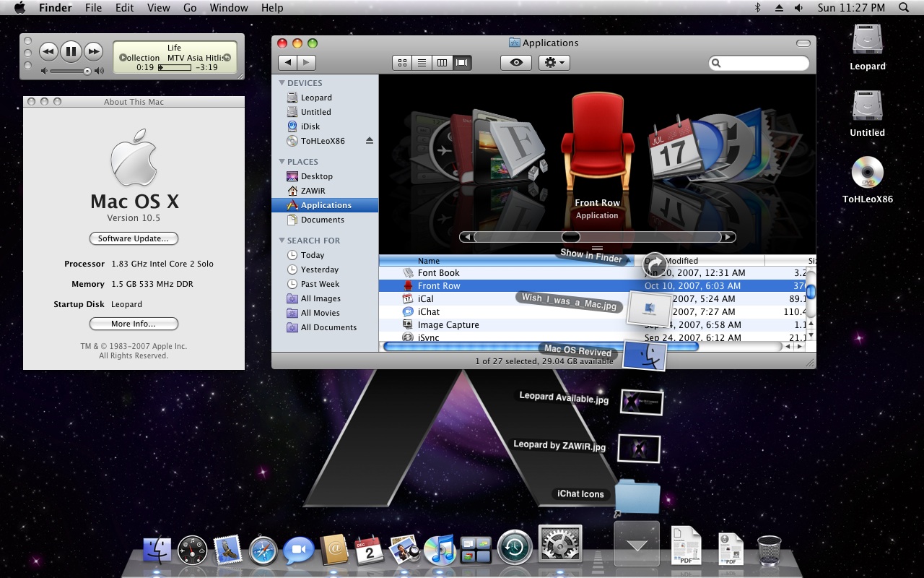Open Address Book from the Dock
The height and width of the screenshot is (578, 924).
[334, 551]
